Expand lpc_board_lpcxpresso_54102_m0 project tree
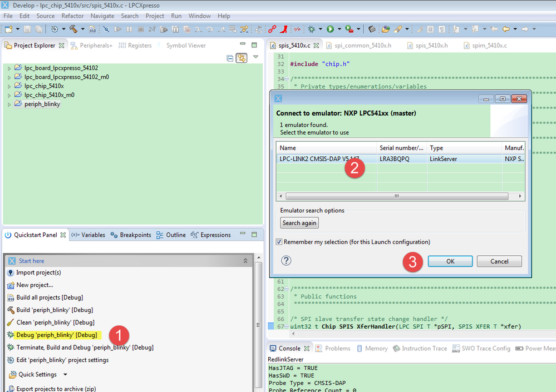Image resolution: width=556 pixels, height=392 pixels. 9,77
